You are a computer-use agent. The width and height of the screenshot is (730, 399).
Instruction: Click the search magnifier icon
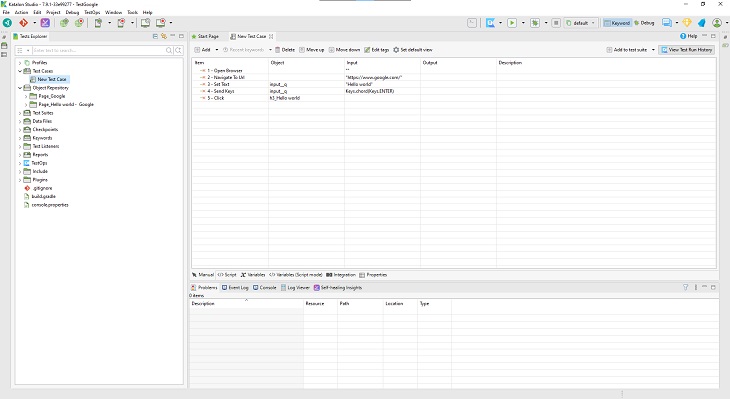[x=169, y=50]
